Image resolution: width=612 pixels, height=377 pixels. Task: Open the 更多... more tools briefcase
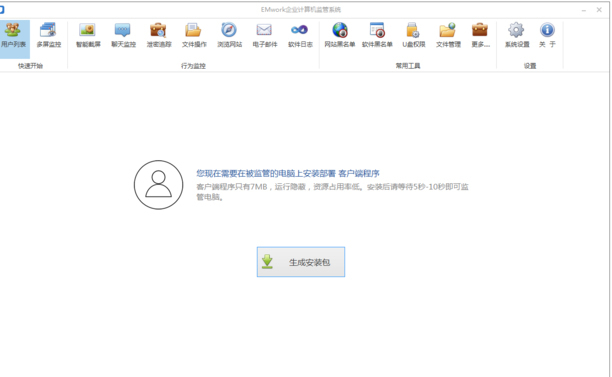point(480,36)
